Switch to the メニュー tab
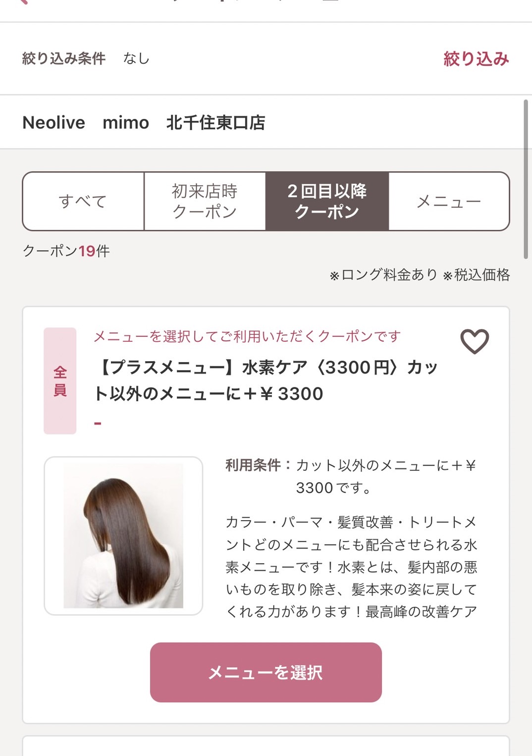This screenshot has width=532, height=756. coord(449,202)
